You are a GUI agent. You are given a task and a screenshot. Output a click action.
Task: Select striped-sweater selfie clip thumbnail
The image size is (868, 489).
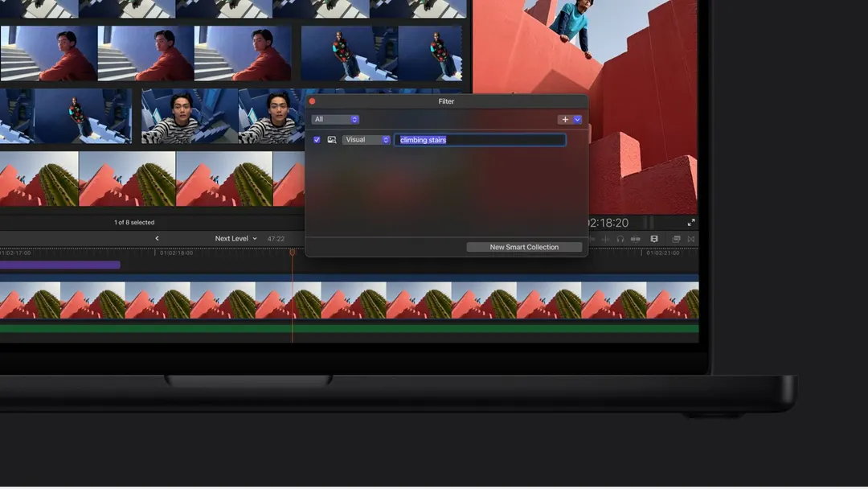click(190, 117)
